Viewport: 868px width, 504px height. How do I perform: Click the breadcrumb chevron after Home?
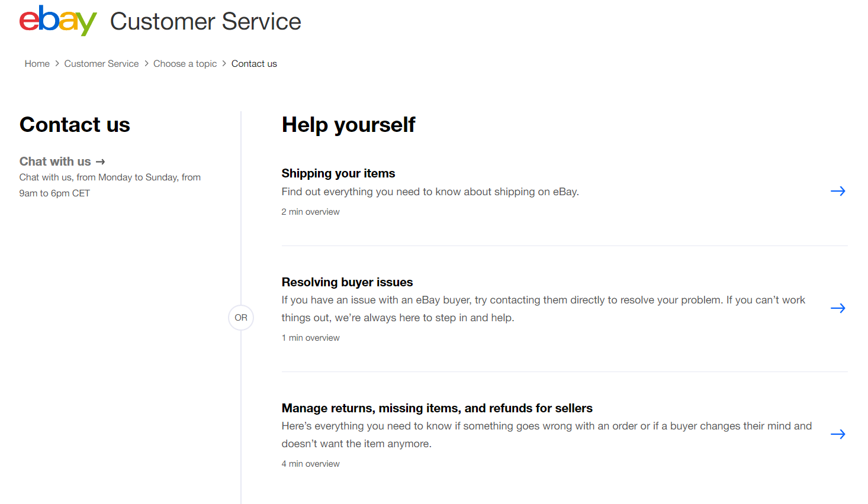point(57,63)
